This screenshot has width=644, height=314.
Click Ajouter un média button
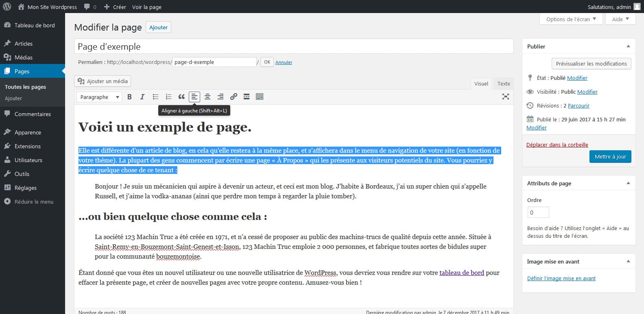click(103, 81)
